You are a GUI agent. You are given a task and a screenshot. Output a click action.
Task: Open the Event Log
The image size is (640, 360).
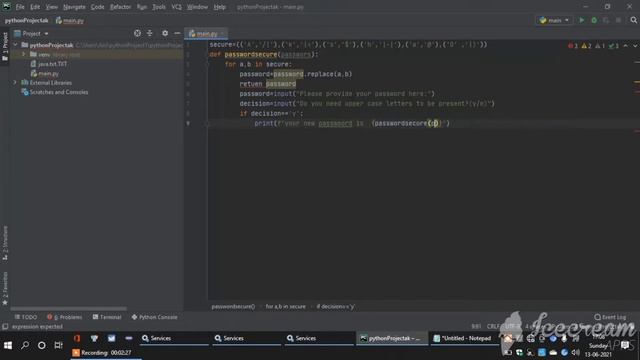point(610,317)
